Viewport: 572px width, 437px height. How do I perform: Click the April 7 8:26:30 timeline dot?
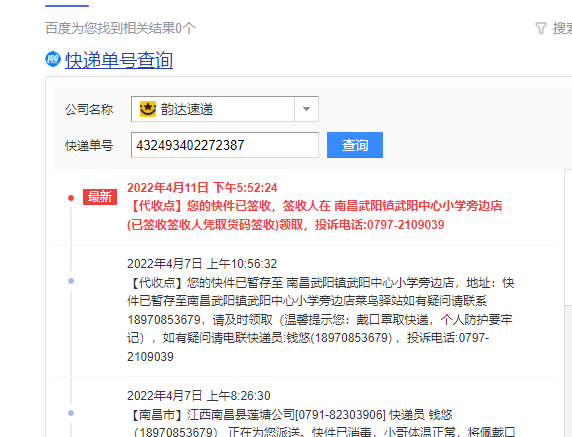[x=71, y=413]
